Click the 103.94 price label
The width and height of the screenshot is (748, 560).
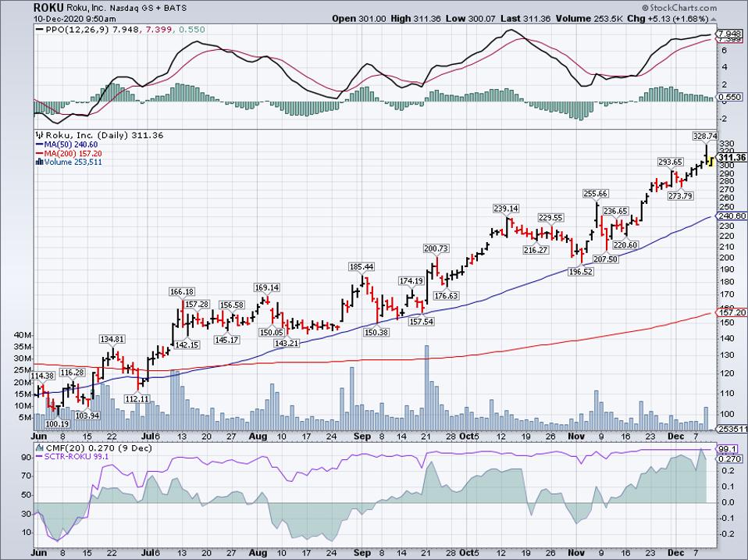(87, 415)
